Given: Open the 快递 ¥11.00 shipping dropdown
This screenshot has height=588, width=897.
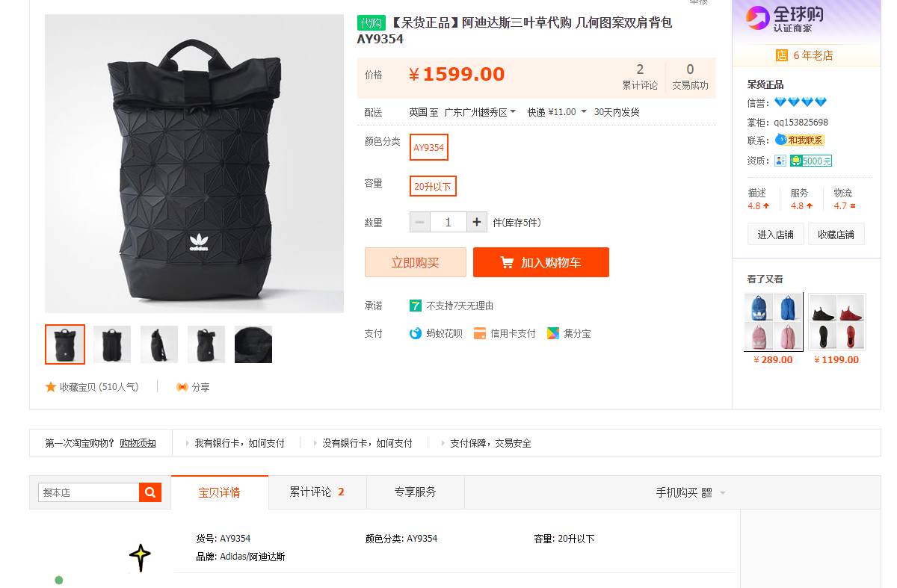Looking at the screenshot, I should [x=556, y=112].
